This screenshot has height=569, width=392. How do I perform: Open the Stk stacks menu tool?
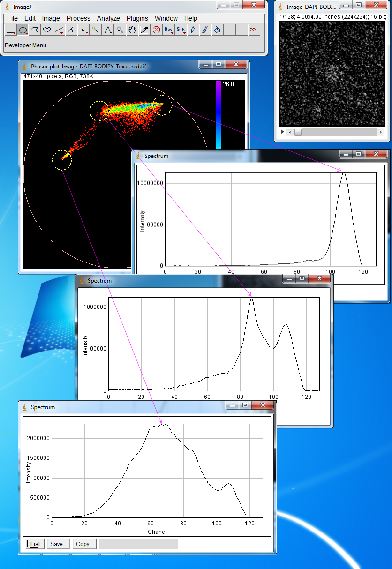pos(181,30)
